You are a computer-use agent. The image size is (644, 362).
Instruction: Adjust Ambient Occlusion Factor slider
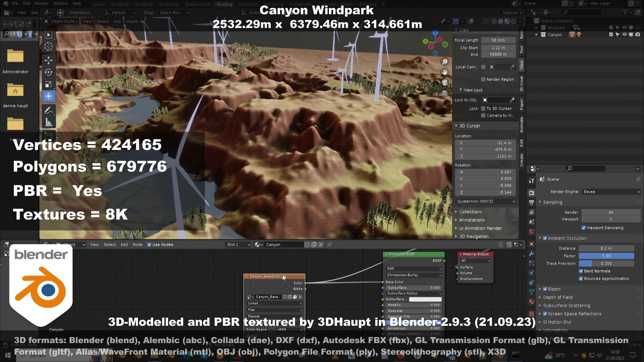[x=606, y=256]
